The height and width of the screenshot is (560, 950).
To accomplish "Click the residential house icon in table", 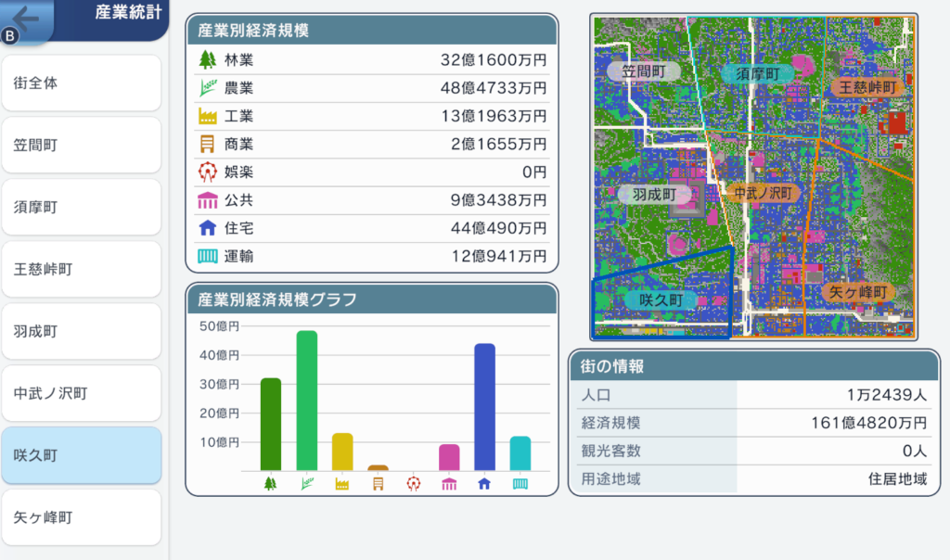I will 206,228.
